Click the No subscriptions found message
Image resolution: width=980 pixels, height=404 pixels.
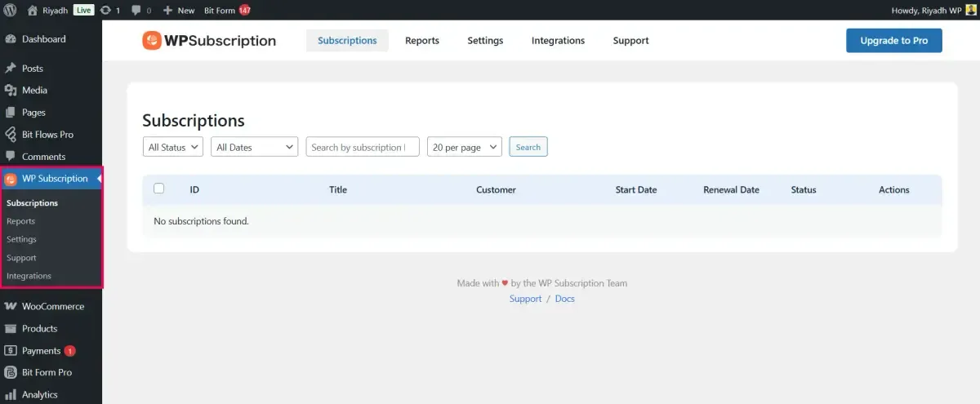click(201, 221)
